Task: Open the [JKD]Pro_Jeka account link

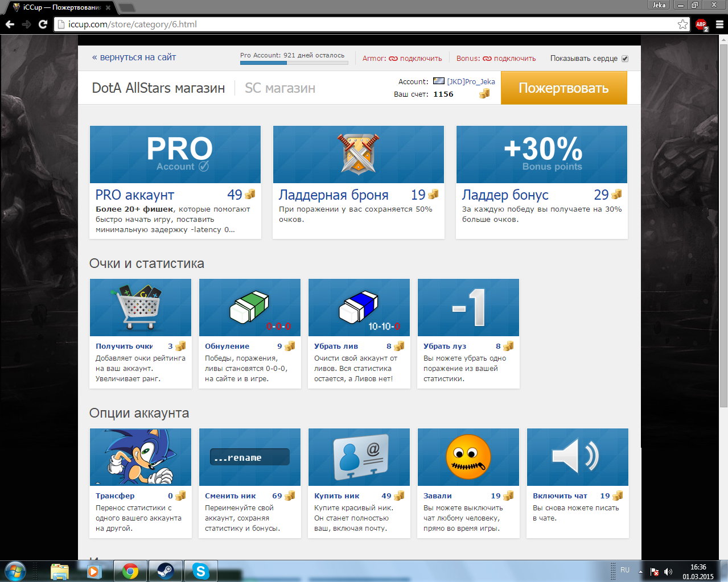Action: click(x=471, y=81)
